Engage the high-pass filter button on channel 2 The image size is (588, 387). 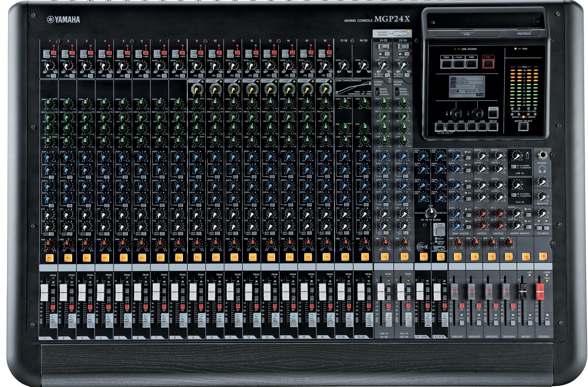tap(72, 76)
